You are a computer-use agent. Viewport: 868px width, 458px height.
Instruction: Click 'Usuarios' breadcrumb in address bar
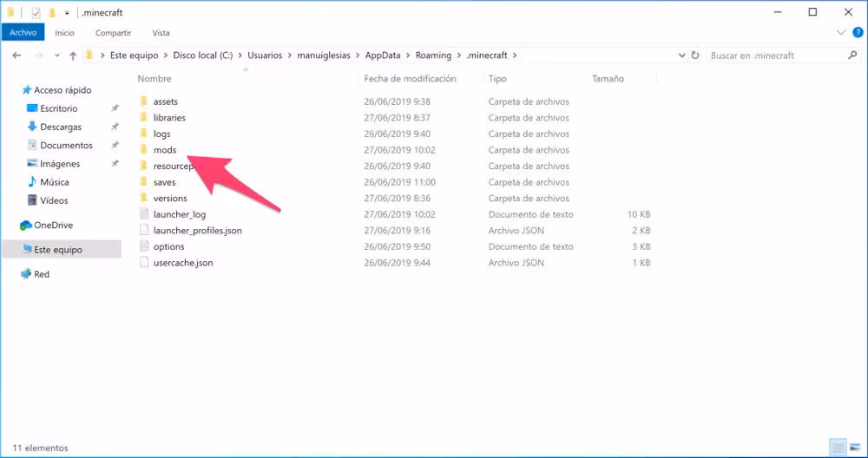(265, 56)
